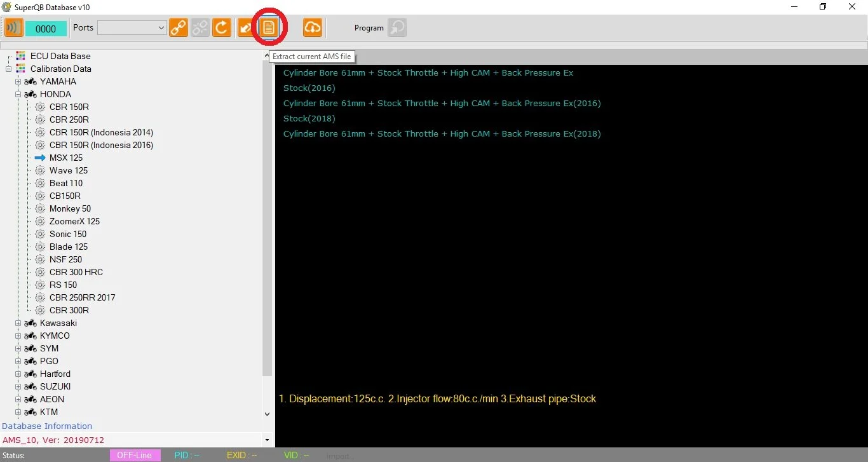Expand the SUZUKI brand node
The image size is (868, 462).
click(x=18, y=386)
